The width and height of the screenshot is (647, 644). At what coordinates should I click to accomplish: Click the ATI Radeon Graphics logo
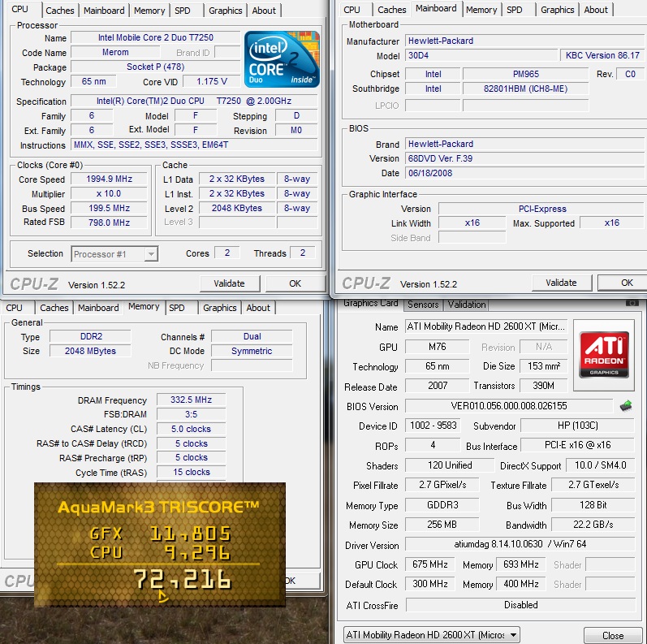(x=604, y=355)
